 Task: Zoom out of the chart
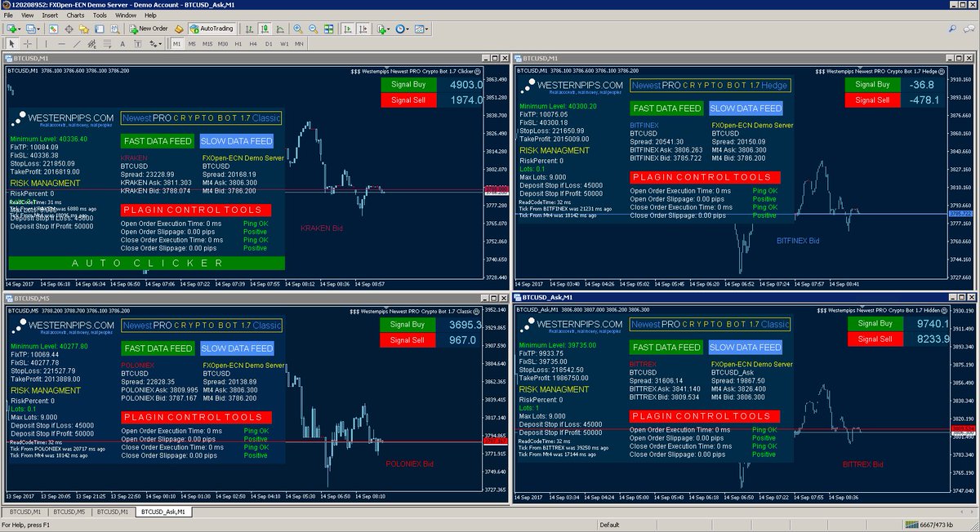(313, 29)
